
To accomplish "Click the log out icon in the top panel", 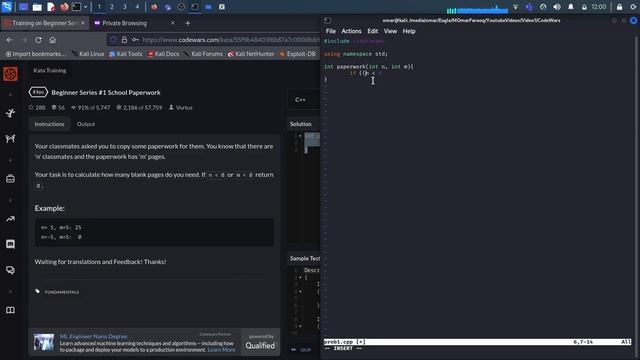I will [x=633, y=7].
